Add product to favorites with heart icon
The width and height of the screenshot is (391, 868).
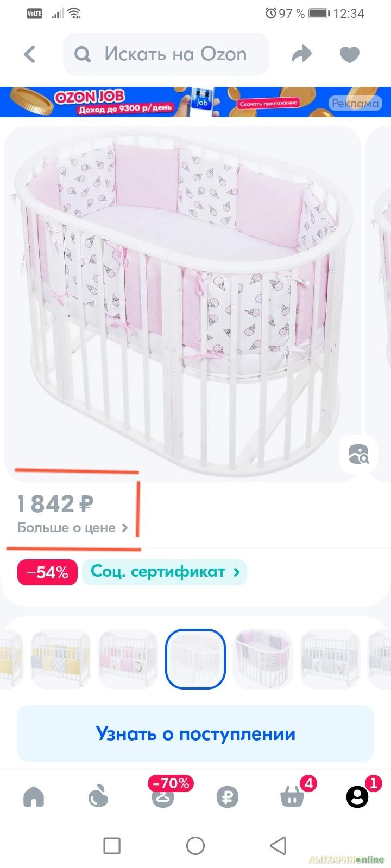click(x=349, y=54)
